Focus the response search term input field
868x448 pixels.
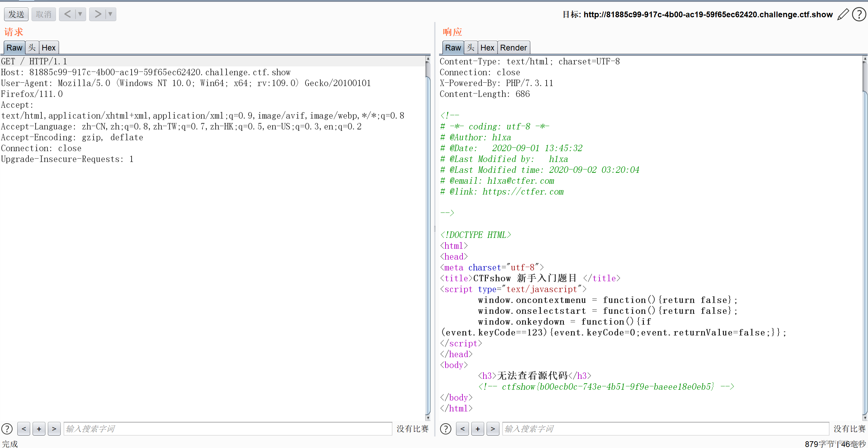pyautogui.click(x=666, y=429)
